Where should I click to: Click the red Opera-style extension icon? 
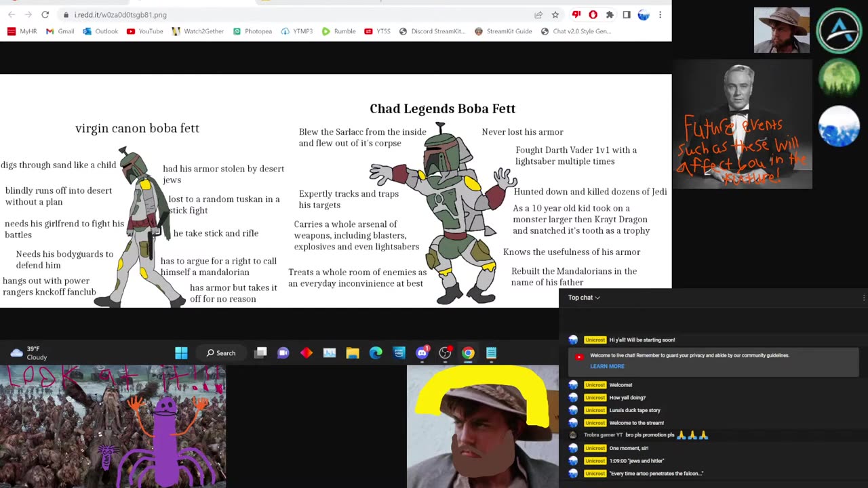tap(593, 15)
